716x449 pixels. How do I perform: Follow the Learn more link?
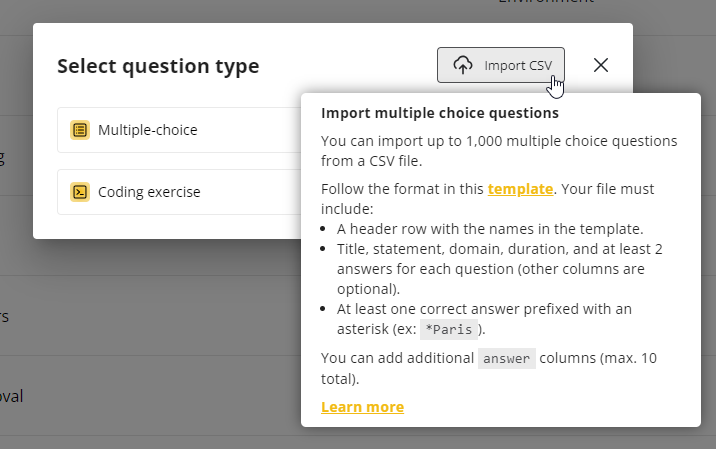362,407
